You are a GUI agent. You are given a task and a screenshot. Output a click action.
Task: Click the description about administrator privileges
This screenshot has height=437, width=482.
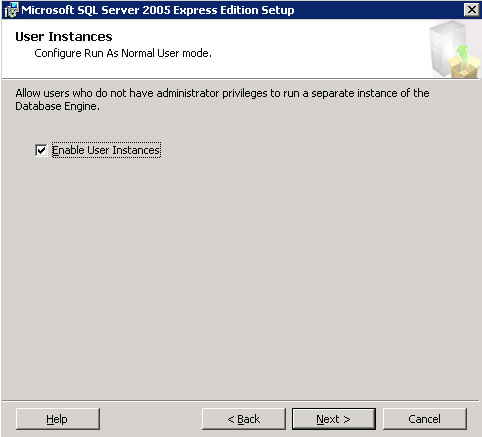[222, 99]
